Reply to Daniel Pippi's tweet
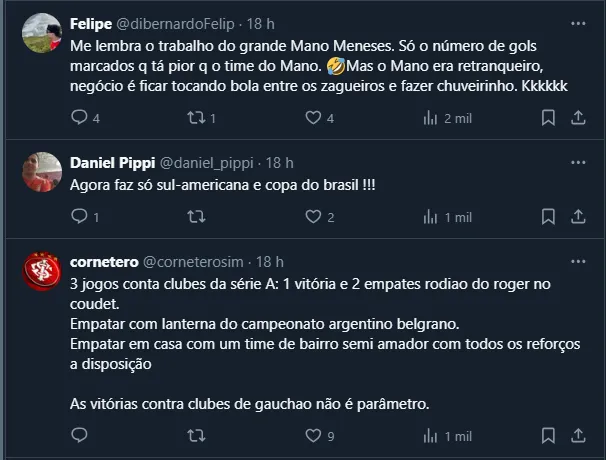The image size is (606, 460). (x=80, y=217)
